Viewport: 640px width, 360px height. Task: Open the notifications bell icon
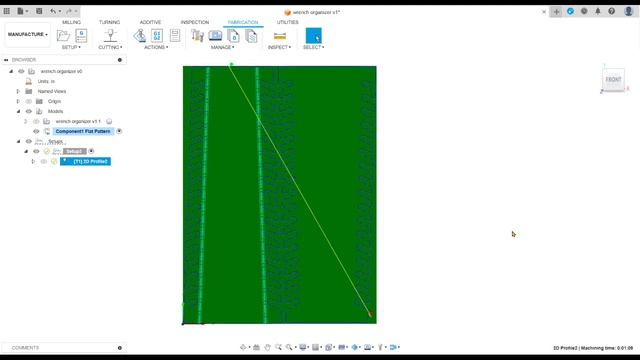click(598, 11)
